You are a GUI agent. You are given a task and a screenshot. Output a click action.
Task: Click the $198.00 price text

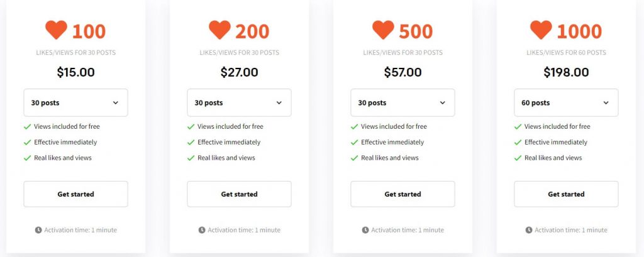[566, 72]
